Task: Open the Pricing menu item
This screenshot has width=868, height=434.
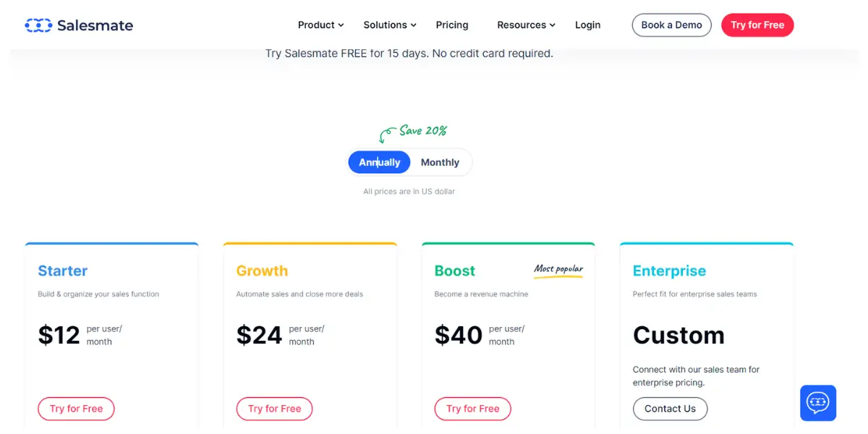Action: click(452, 25)
